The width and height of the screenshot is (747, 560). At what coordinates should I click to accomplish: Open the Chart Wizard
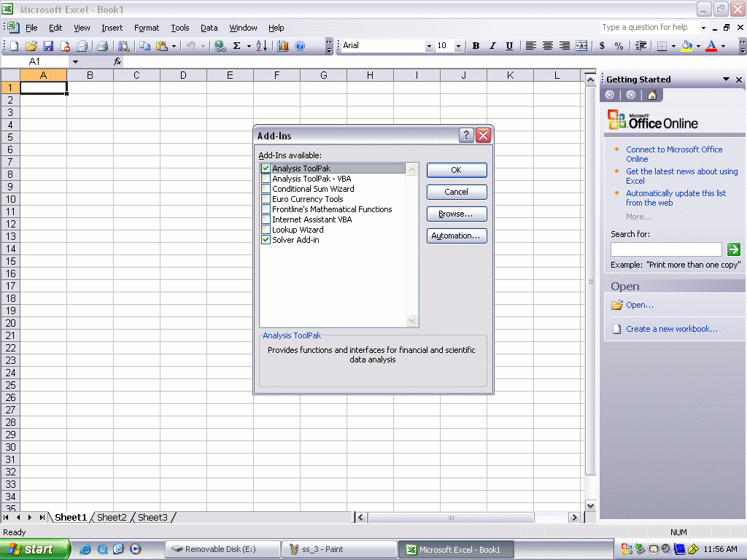(x=283, y=46)
